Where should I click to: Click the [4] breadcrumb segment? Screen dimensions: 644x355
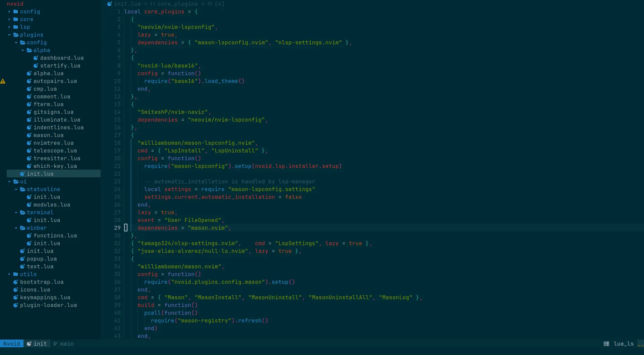pyautogui.click(x=220, y=4)
